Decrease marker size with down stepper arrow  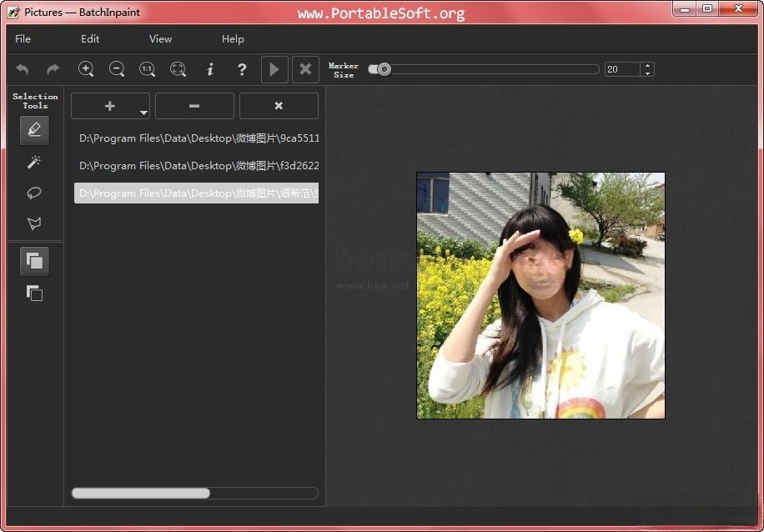[x=648, y=73]
